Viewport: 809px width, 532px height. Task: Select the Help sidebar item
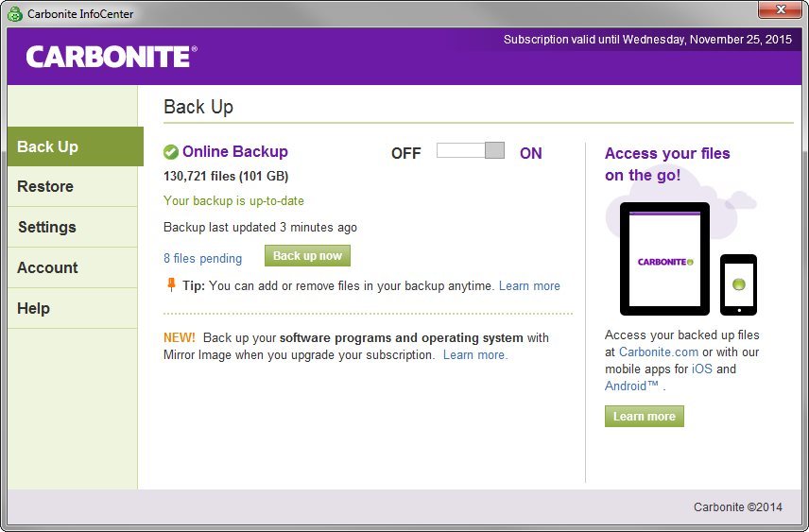pos(33,309)
